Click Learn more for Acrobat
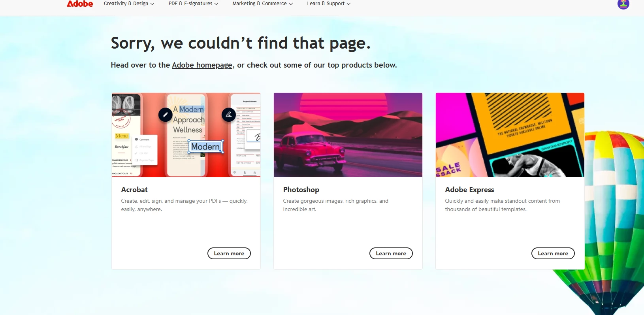 [229, 253]
